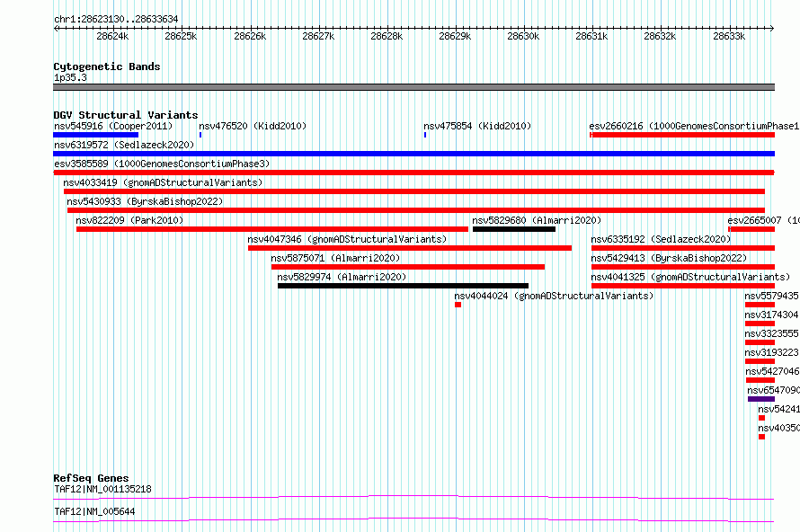Click the nsv5829680 (Almarri2020) label
800x532 pixels.
coord(537,220)
